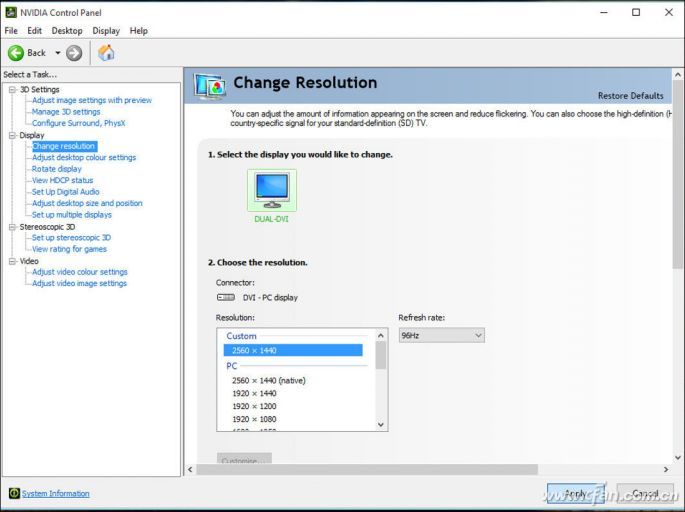This screenshot has height=512, width=685.
Task: Click the DVI connector icon
Action: coord(226,297)
